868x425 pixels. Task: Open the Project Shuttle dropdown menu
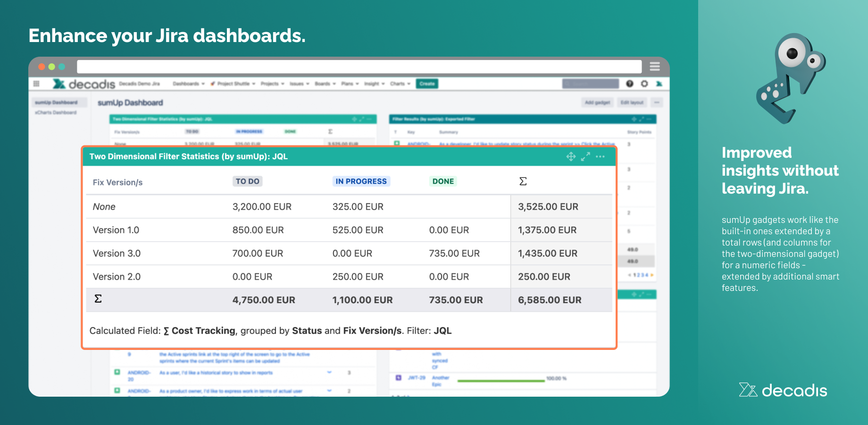233,84
